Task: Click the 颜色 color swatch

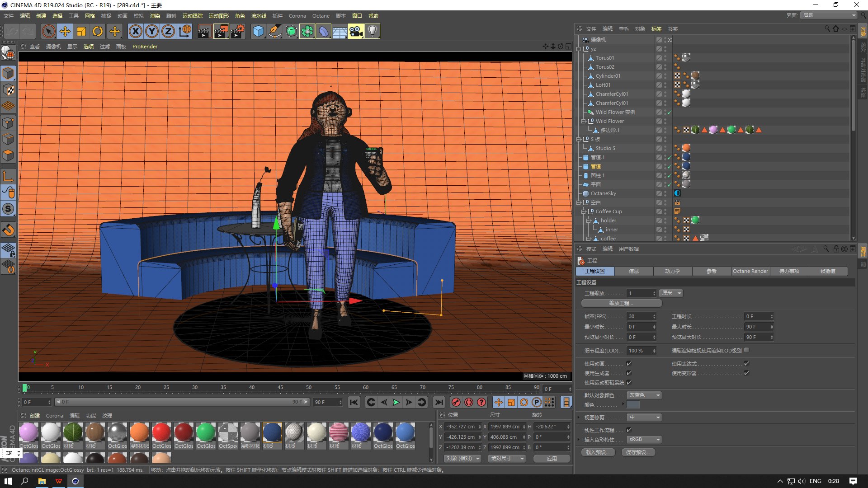Action: coord(633,405)
